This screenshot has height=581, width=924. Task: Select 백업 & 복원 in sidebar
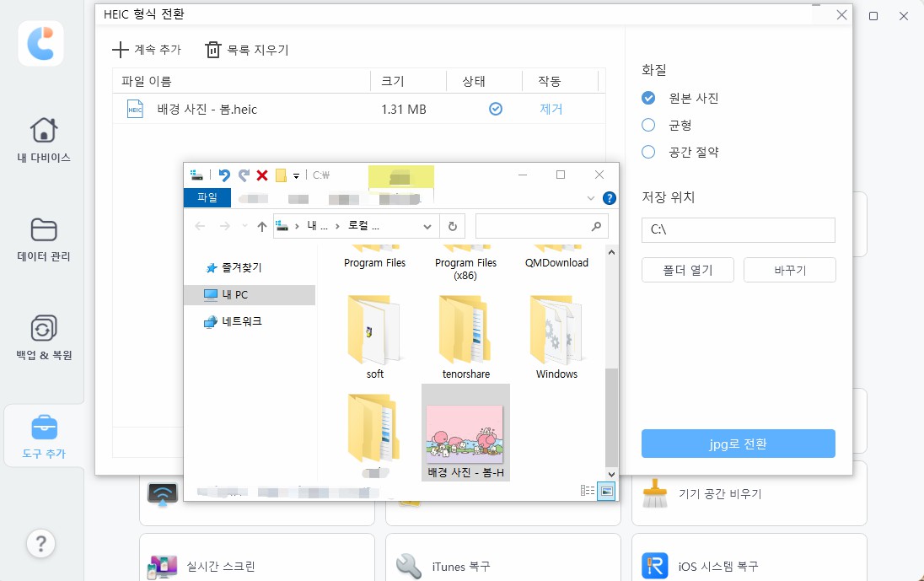tap(41, 338)
